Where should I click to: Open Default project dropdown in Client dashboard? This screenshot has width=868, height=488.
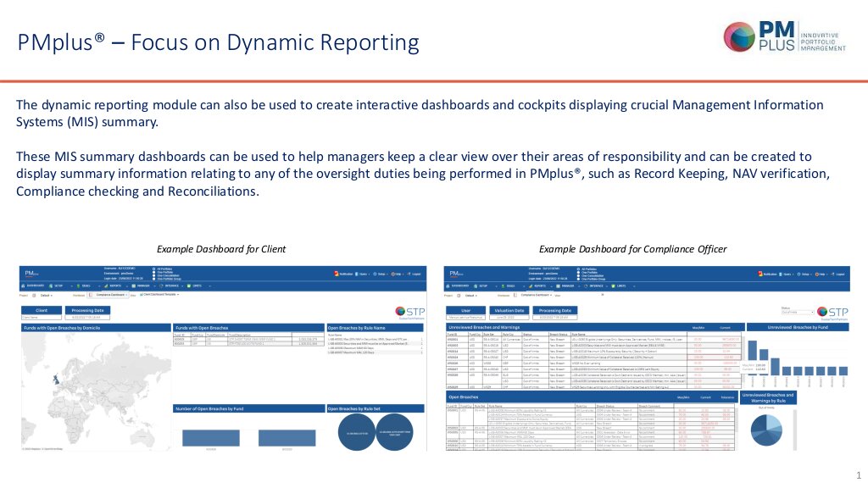47,296
